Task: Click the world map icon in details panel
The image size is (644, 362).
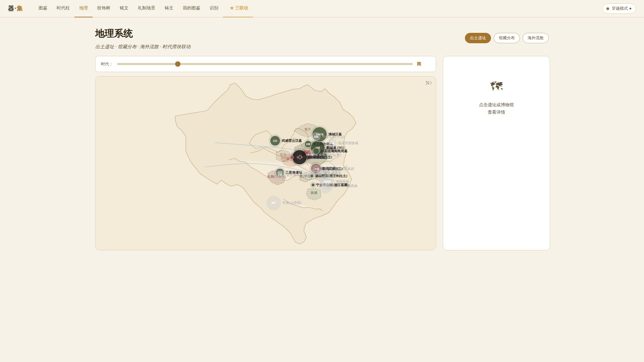Action: click(x=496, y=86)
